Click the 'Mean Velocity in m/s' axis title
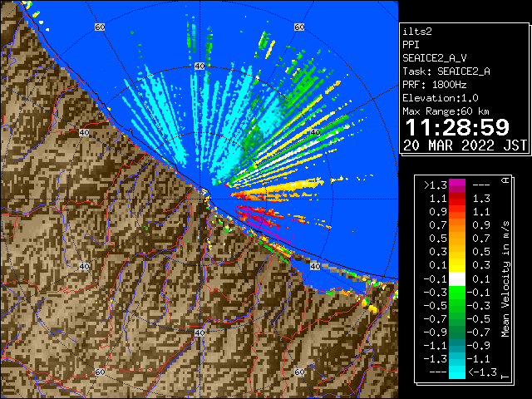Viewport: 532px width, 399px height. click(505, 279)
